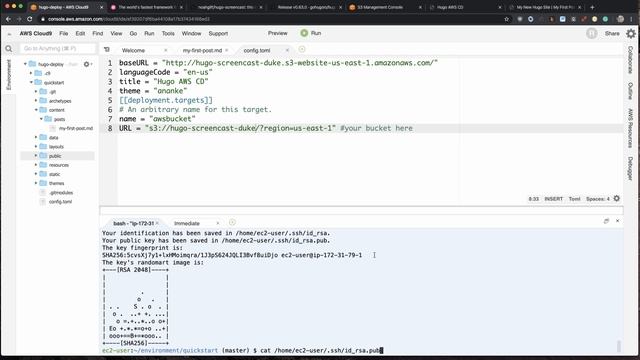Close the terminal panel with X
This screenshot has width=640, height=360.
pos(618,221)
